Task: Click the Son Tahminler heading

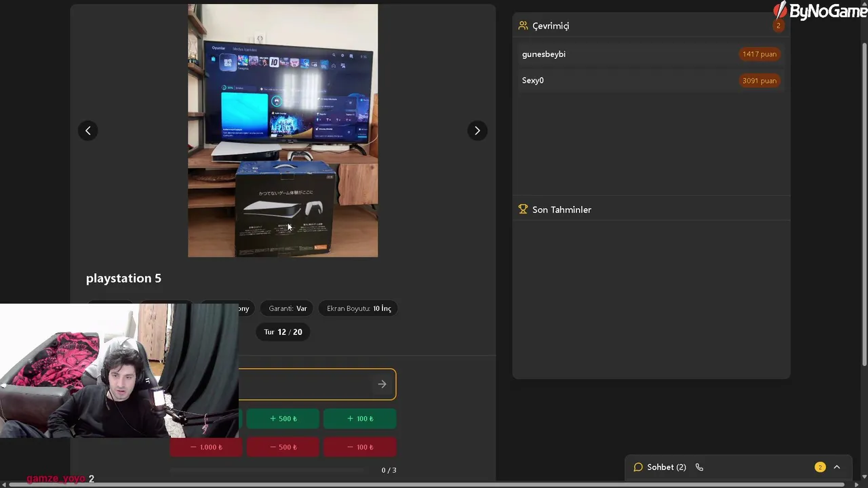Action: pos(561,209)
